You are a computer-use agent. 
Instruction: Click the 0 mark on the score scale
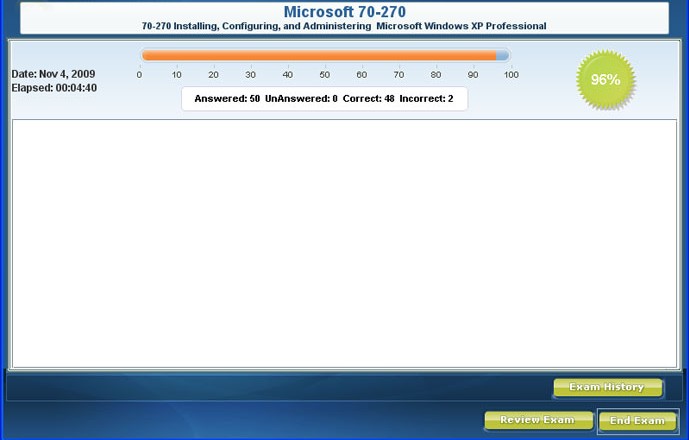click(x=139, y=75)
